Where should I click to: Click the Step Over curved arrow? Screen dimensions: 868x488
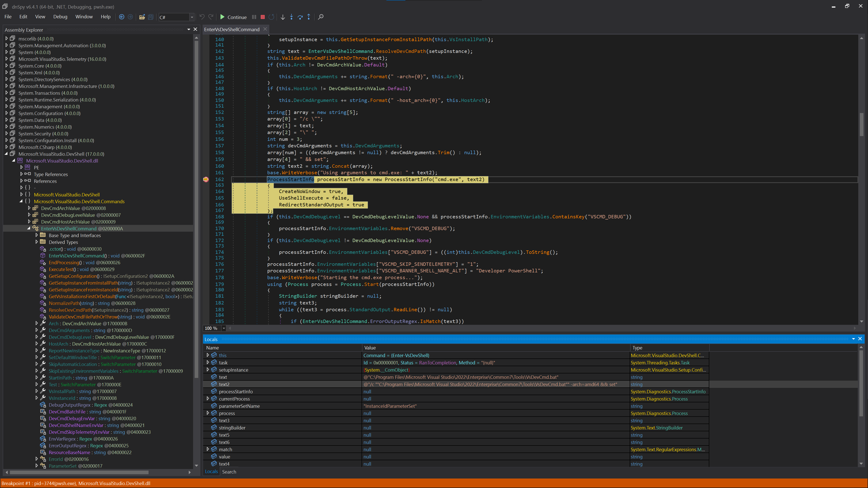300,17
